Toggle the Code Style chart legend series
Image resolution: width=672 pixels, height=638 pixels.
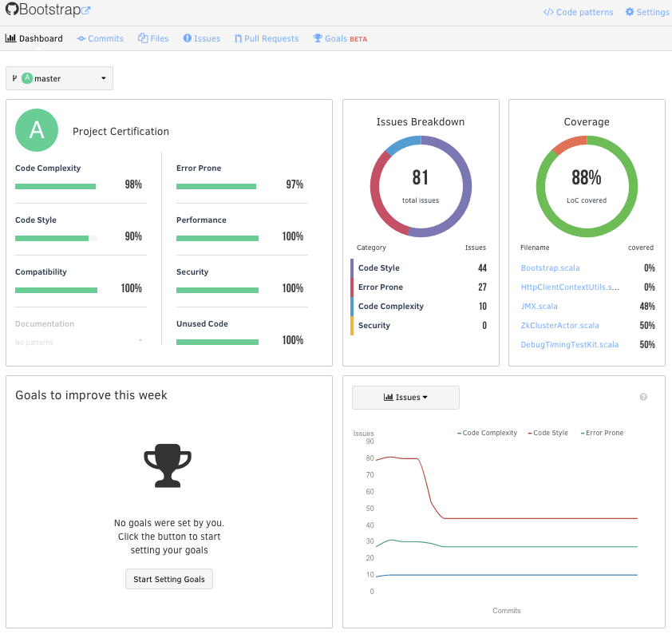point(547,433)
